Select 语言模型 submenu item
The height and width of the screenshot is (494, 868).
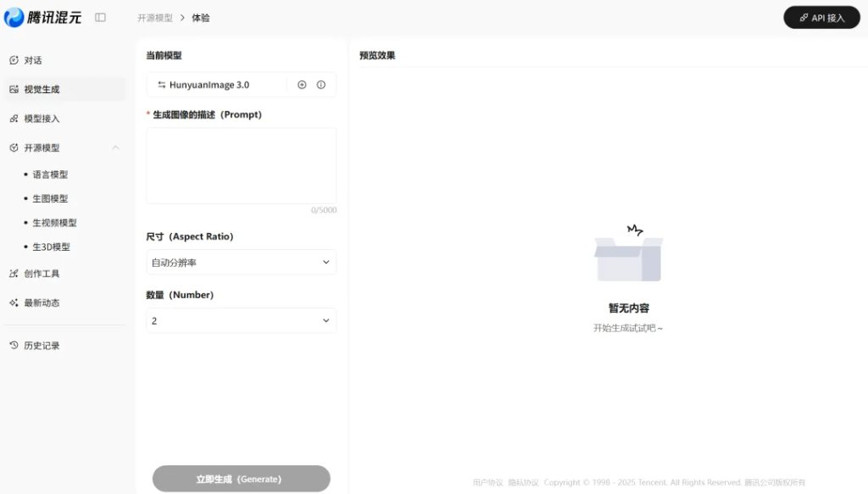(50, 175)
